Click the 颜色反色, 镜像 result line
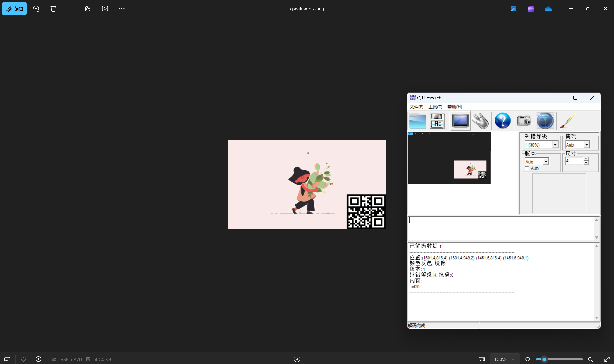 point(428,264)
